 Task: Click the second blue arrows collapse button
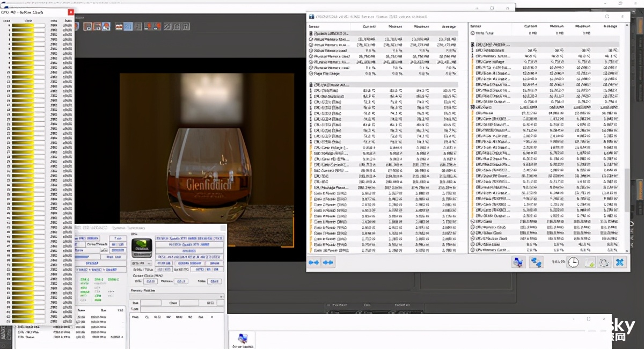click(328, 263)
